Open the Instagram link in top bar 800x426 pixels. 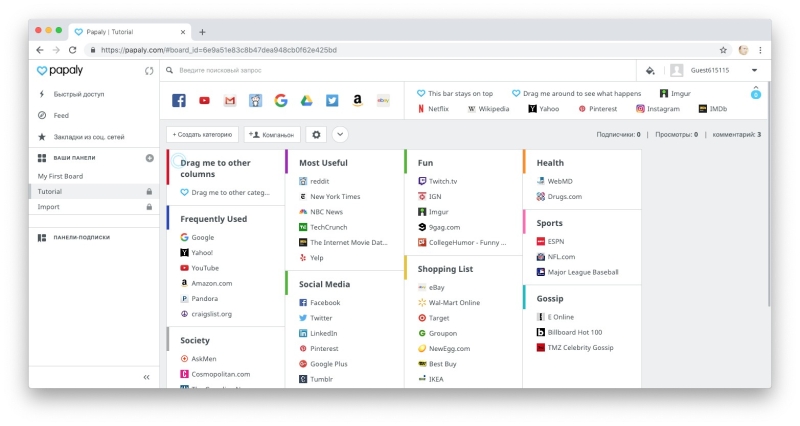point(658,109)
